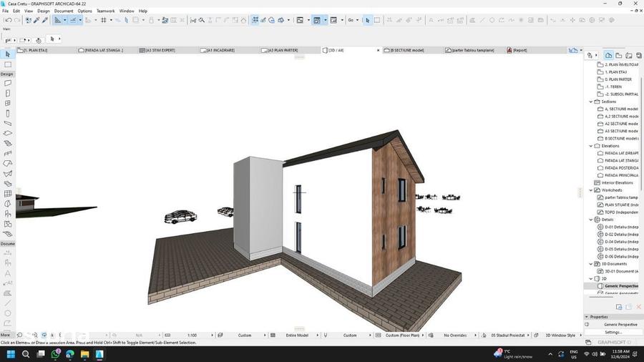
Task: Select the Column tool in the toolbox
Action: point(8,113)
